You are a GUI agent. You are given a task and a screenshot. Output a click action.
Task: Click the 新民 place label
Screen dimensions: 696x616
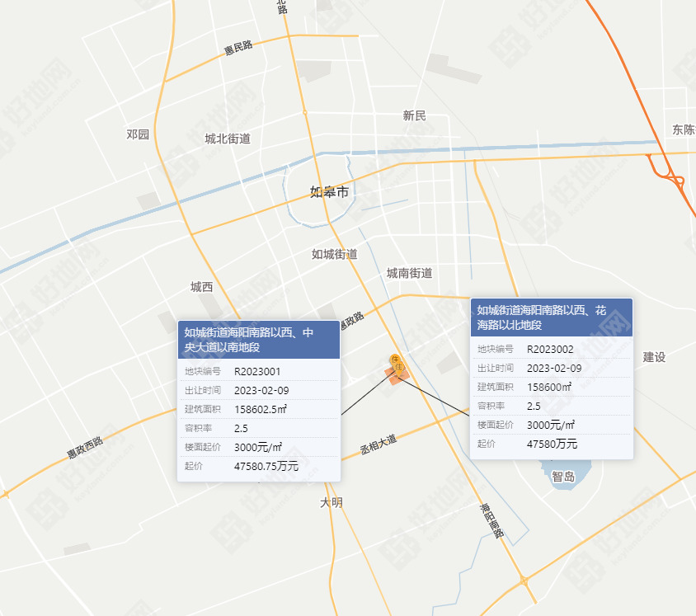[415, 116]
